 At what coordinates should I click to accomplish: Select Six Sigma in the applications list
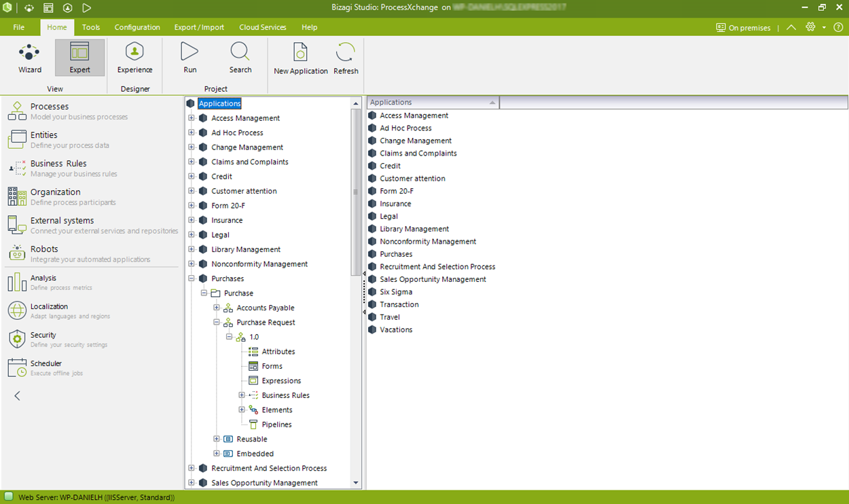pos(396,292)
